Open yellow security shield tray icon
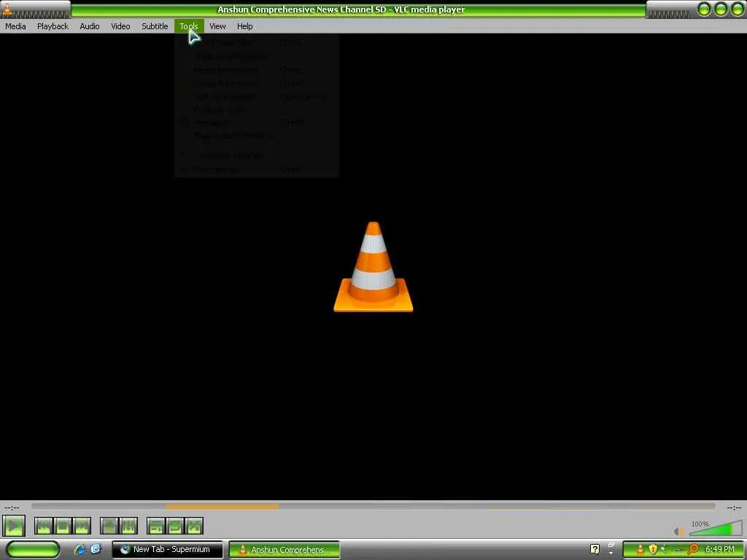Image resolution: width=747 pixels, height=560 pixels. click(x=653, y=549)
